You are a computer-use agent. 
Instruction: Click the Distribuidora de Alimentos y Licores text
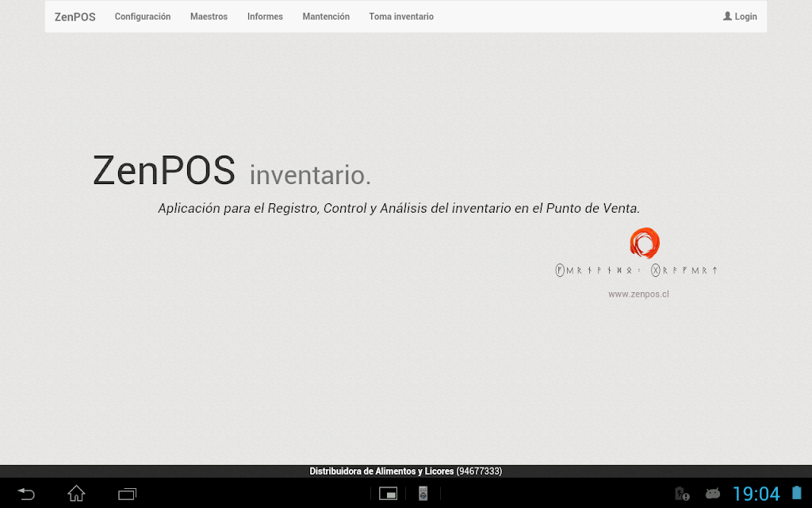pyautogui.click(x=381, y=471)
